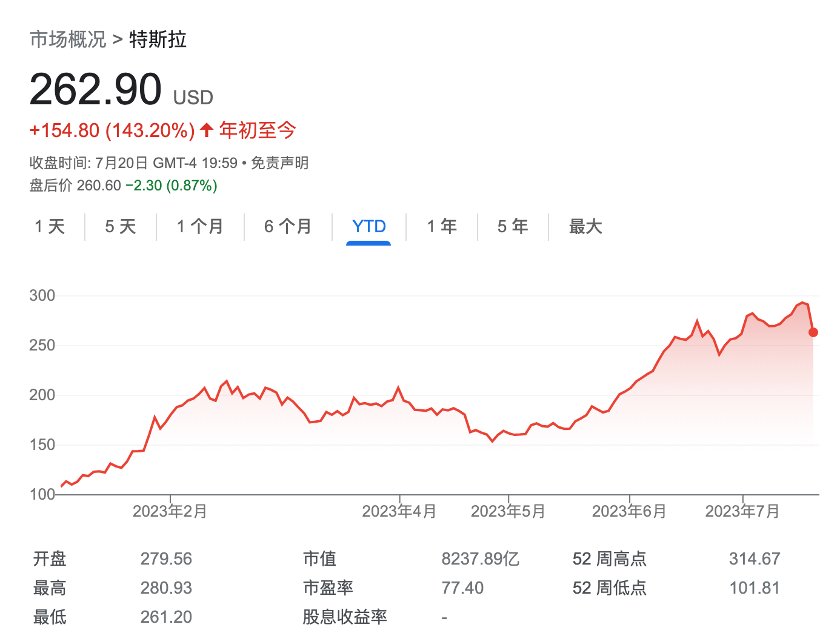The width and height of the screenshot is (840, 644).
Task: Switch to the 6 个月 range tab
Action: click(288, 227)
